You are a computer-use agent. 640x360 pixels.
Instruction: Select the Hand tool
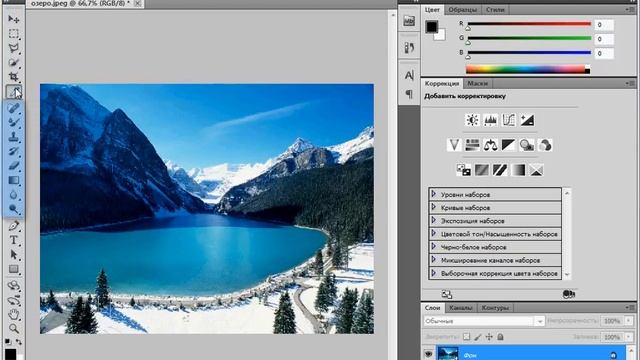13,314
